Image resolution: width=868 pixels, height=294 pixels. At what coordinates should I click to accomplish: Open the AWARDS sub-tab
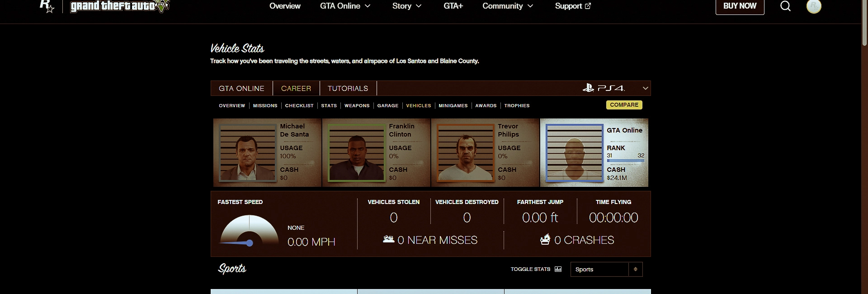coord(486,105)
